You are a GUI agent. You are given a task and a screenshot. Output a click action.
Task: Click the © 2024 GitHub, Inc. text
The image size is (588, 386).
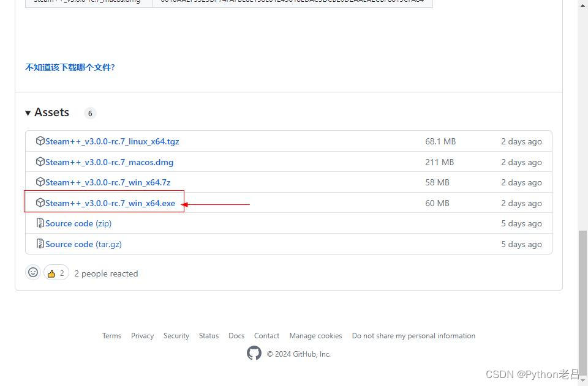[x=299, y=354]
